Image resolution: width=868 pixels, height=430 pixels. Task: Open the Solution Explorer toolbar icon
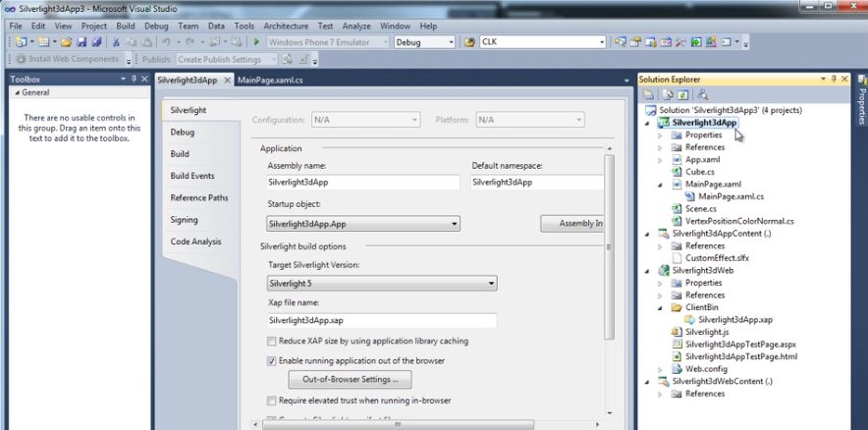point(621,42)
